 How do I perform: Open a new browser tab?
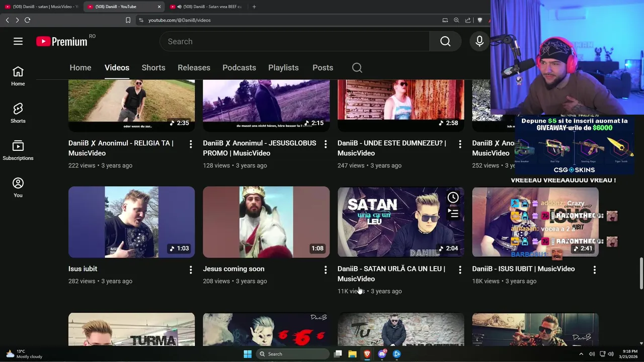point(254,7)
